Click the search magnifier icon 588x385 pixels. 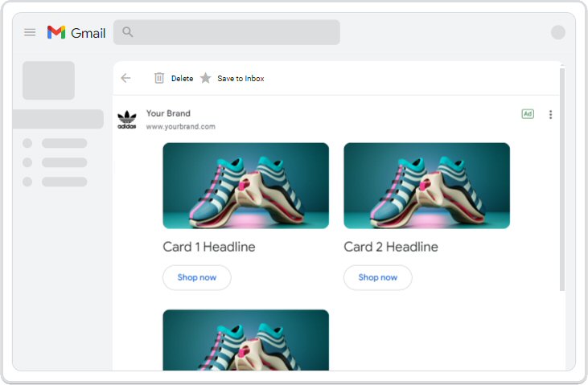coord(128,32)
